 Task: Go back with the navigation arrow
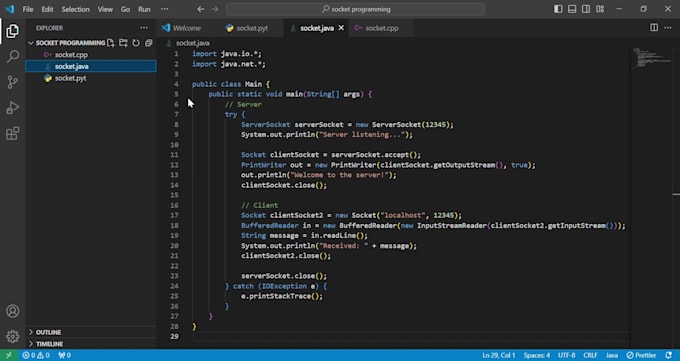[x=200, y=9]
